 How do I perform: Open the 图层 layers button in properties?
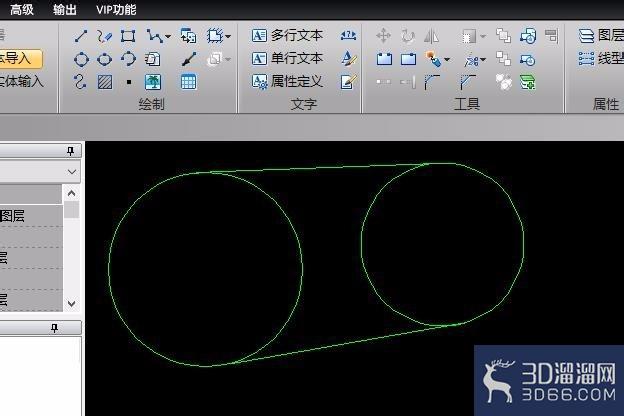[601, 35]
